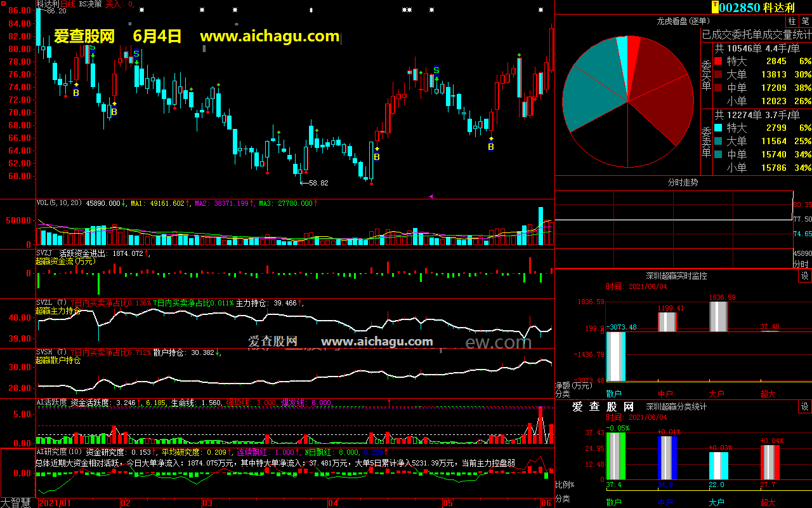Click the magenta triangle marker below the candlestick chart

click(431, 197)
